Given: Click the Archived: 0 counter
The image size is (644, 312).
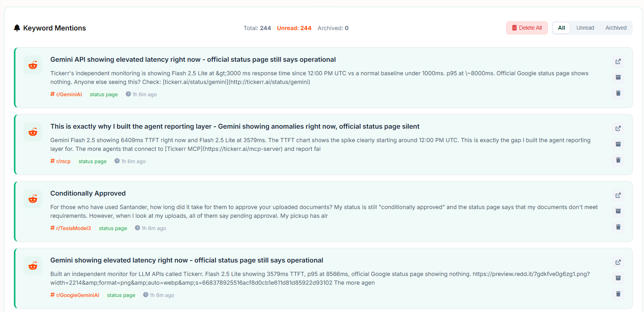Looking at the screenshot, I should click(x=333, y=28).
